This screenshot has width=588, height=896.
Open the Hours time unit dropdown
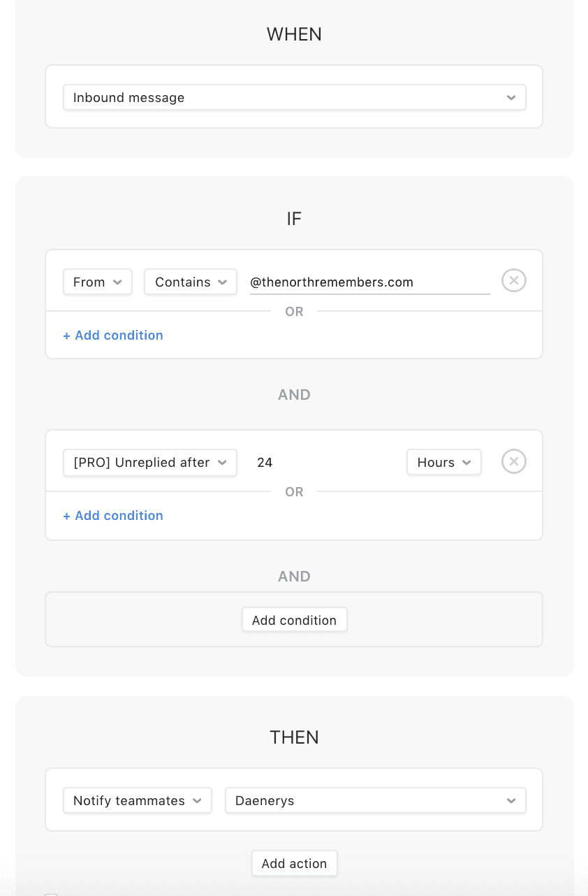coord(444,463)
